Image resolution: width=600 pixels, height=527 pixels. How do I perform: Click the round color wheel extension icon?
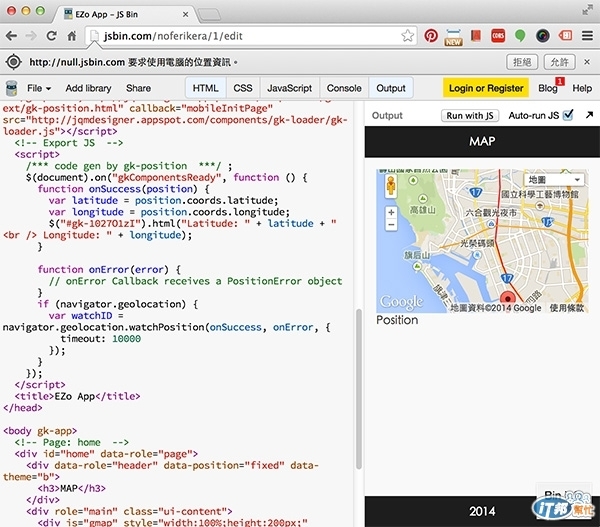542,36
